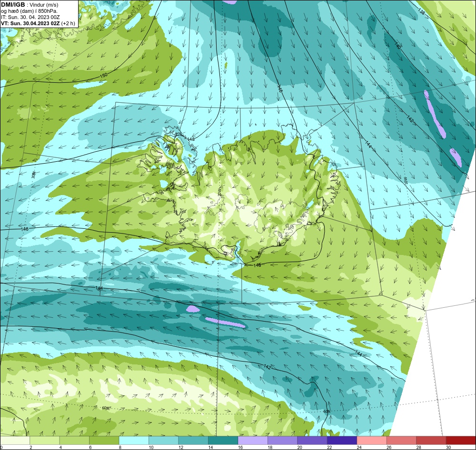Click the legend value 8

(120, 447)
